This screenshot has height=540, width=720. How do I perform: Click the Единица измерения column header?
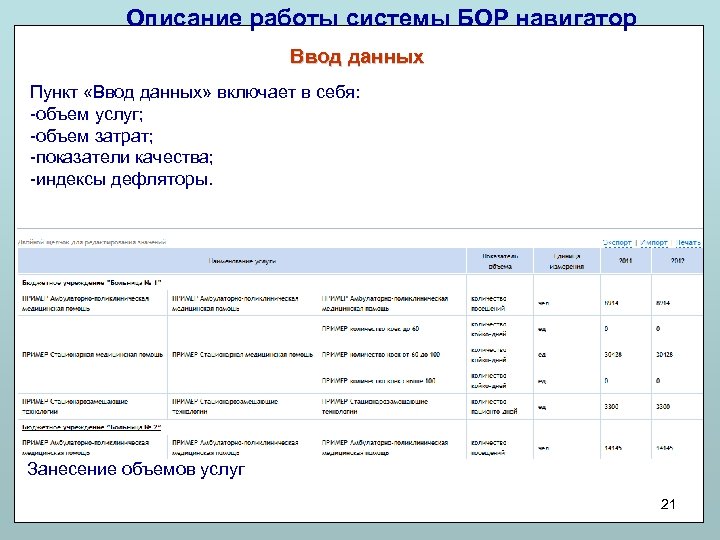(x=567, y=261)
